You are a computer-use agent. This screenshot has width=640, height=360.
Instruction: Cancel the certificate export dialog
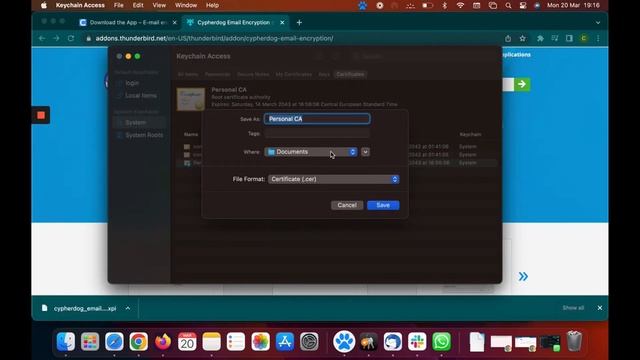click(347, 205)
